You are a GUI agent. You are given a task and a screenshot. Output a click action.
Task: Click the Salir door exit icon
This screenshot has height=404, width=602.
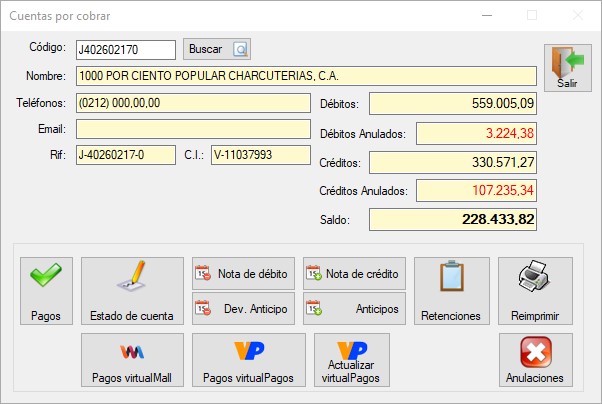(x=568, y=62)
